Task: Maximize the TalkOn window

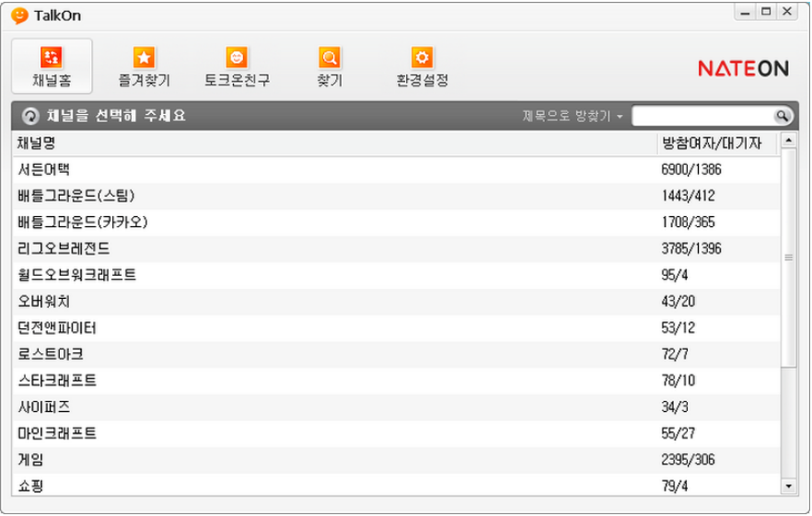Action: (766, 12)
